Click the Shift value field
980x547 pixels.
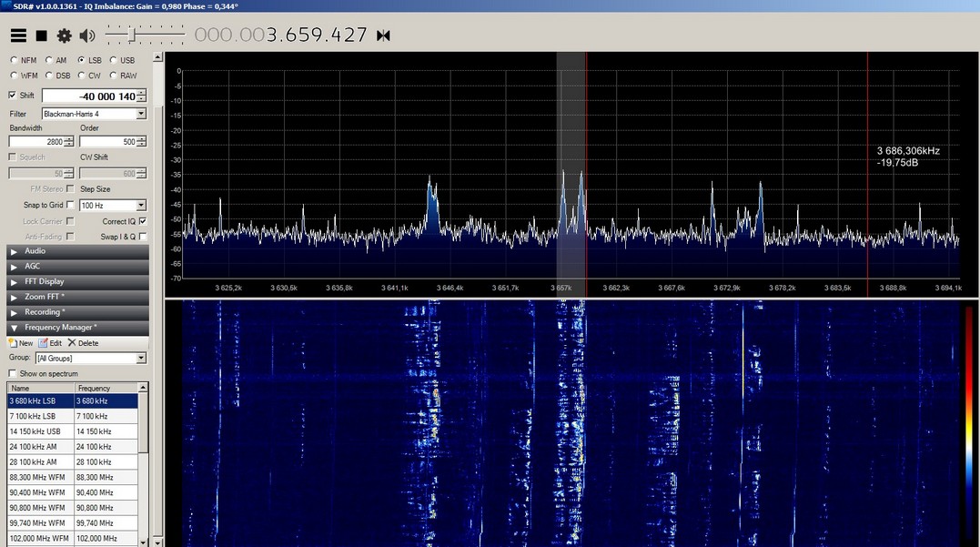click(89, 96)
